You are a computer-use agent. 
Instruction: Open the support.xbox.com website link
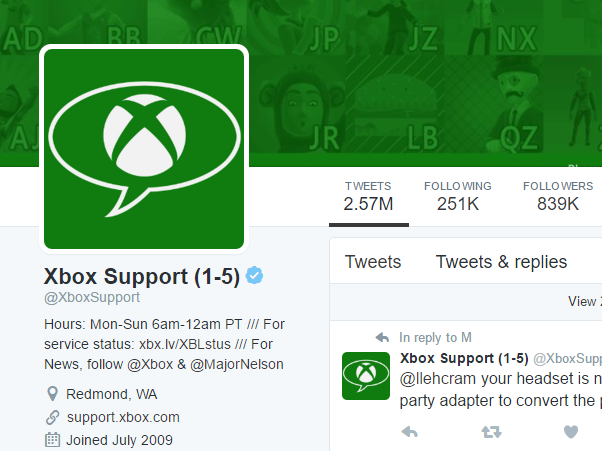pyautogui.click(x=123, y=417)
